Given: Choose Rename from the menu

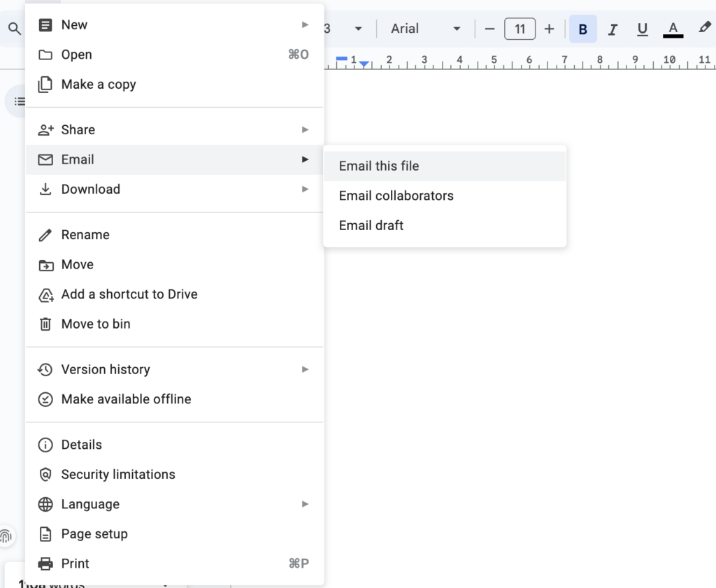Looking at the screenshot, I should pyautogui.click(x=174, y=235).
